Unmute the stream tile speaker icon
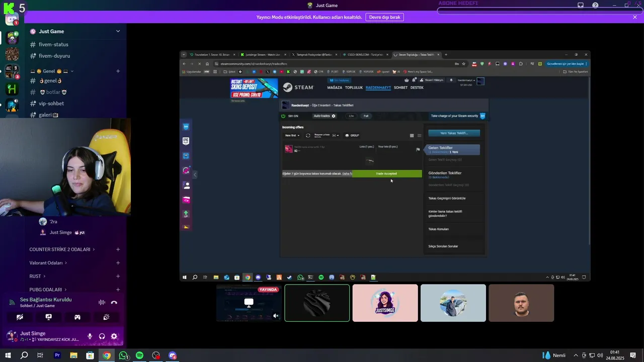The image size is (644, 362). 276,316
